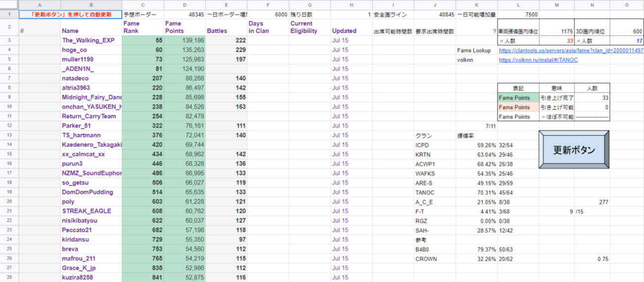Select the 更新ボタンを押して自動更新 cell
Viewport: 644px width, 282px height.
click(70, 14)
